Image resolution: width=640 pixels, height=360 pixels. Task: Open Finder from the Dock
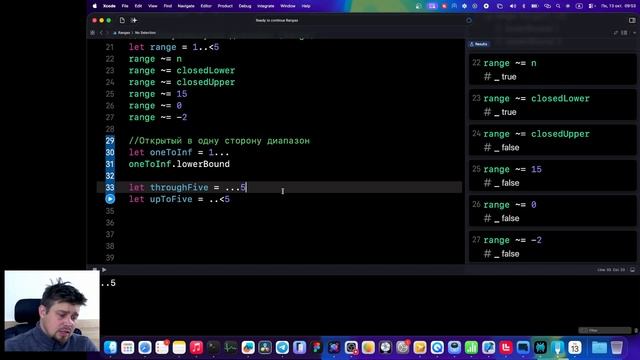pyautogui.click(x=110, y=347)
